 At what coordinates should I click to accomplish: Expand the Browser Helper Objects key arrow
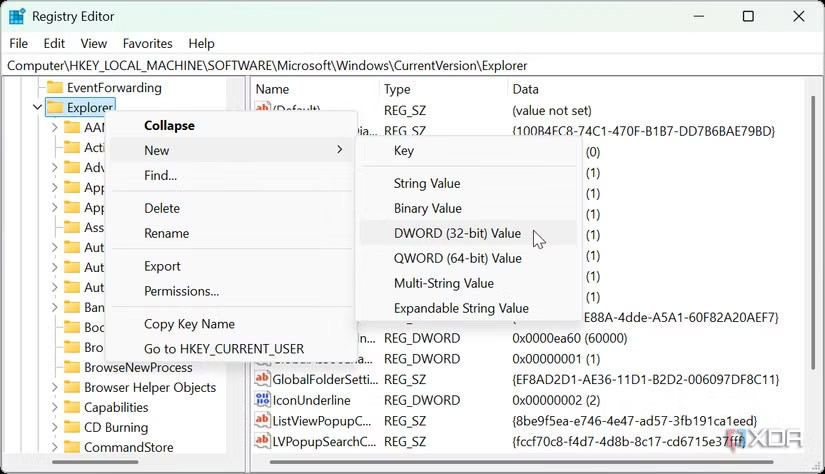(55, 387)
